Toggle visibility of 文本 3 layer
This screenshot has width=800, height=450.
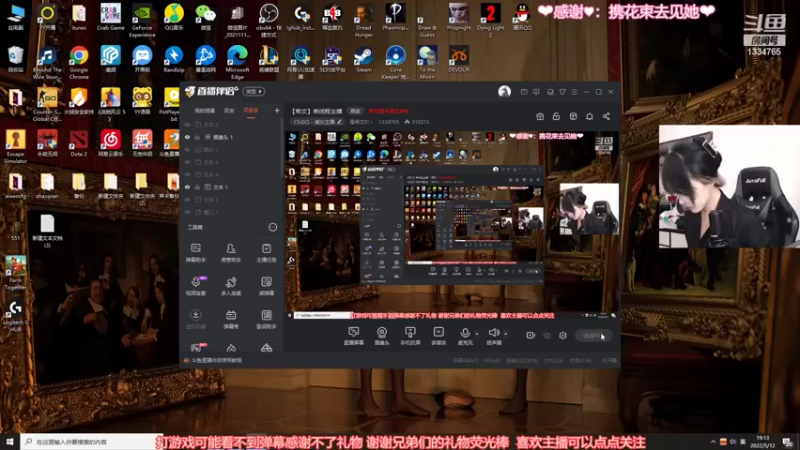(187, 199)
